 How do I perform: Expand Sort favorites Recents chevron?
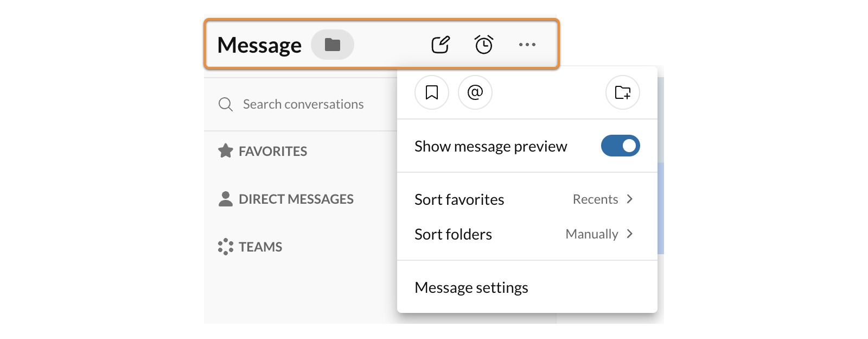[630, 199]
